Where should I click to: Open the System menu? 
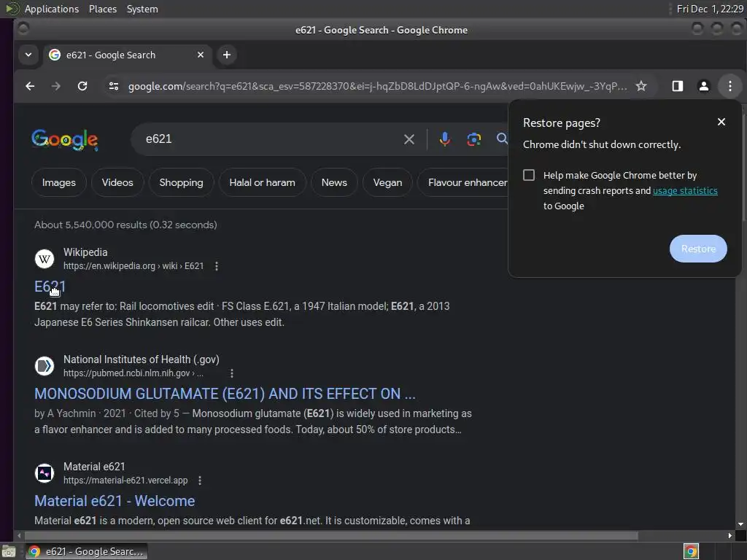pos(142,9)
